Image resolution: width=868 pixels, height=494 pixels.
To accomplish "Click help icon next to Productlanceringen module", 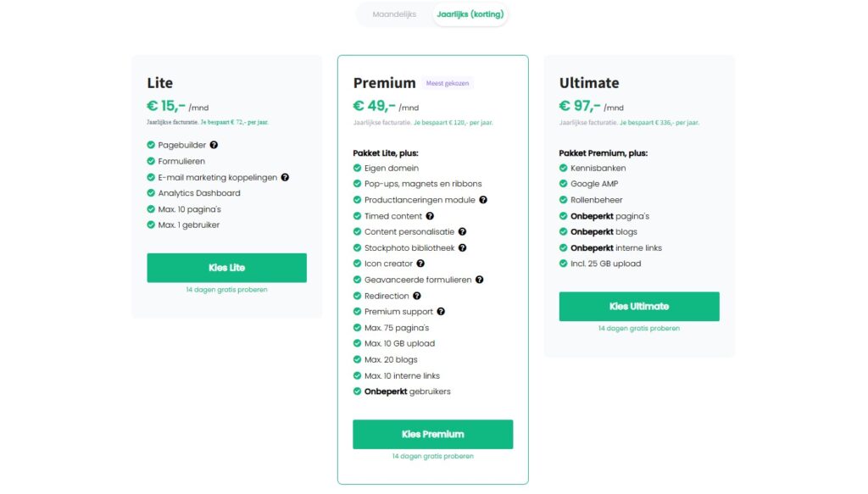I will (x=483, y=200).
